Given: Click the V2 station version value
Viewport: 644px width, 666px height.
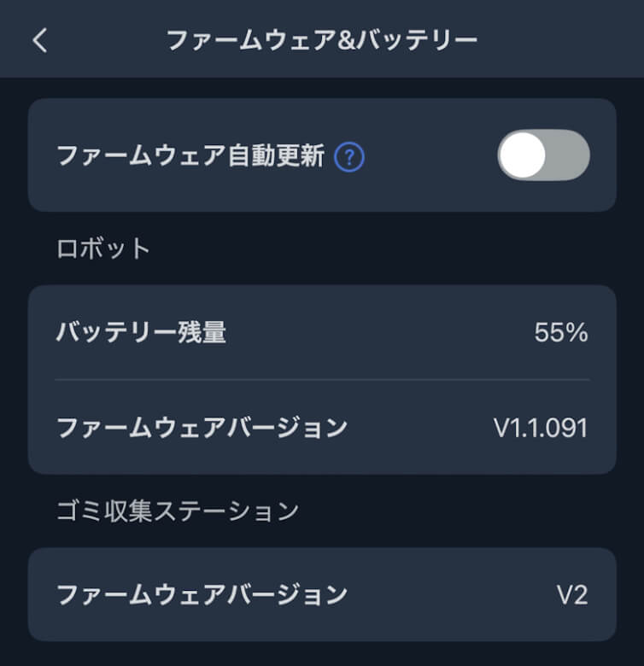Looking at the screenshot, I should tap(572, 594).
